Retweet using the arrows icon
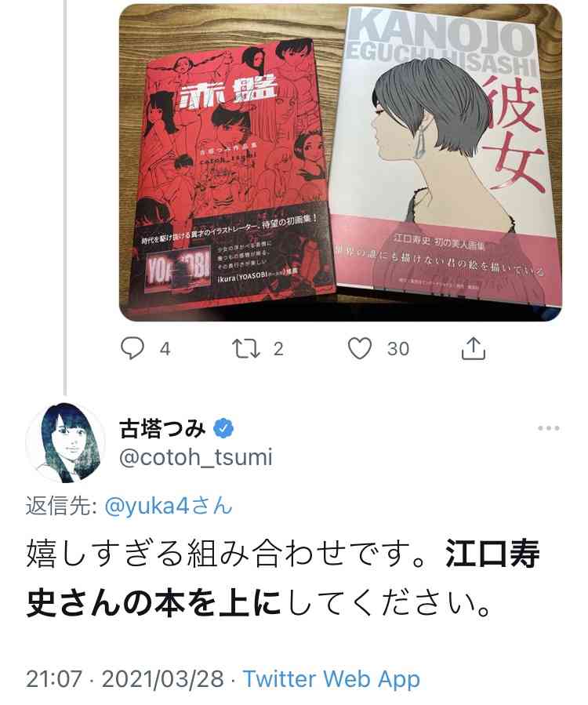 (246, 348)
